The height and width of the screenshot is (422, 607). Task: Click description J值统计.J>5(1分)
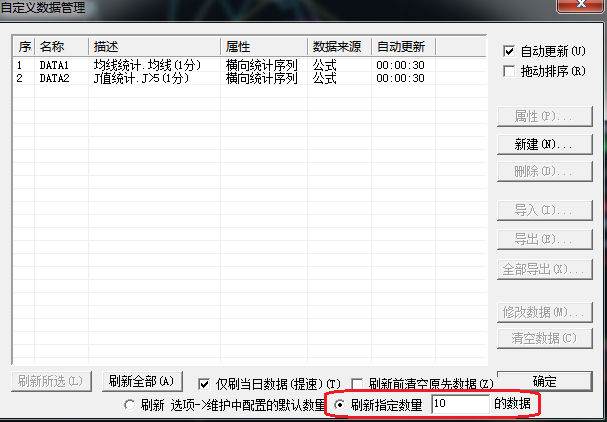pyautogui.click(x=141, y=78)
